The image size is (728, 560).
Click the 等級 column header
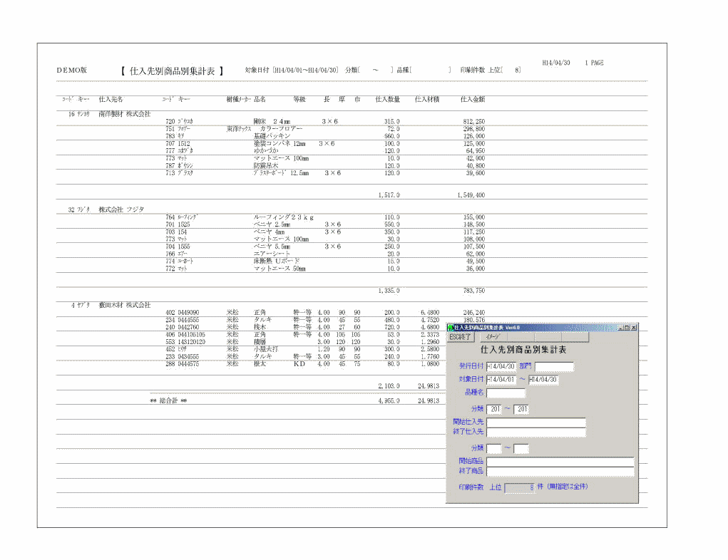pos(299,99)
